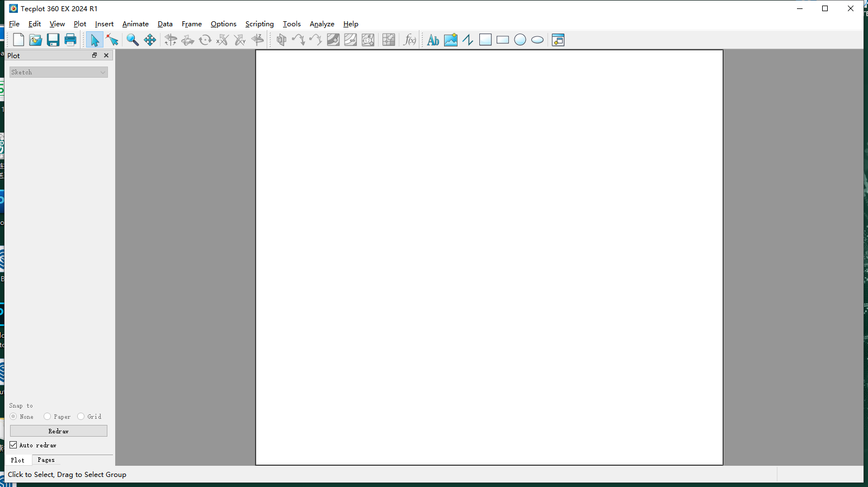The width and height of the screenshot is (868, 487).
Task: Choose the Z-axis rotate tool
Action: click(x=257, y=40)
